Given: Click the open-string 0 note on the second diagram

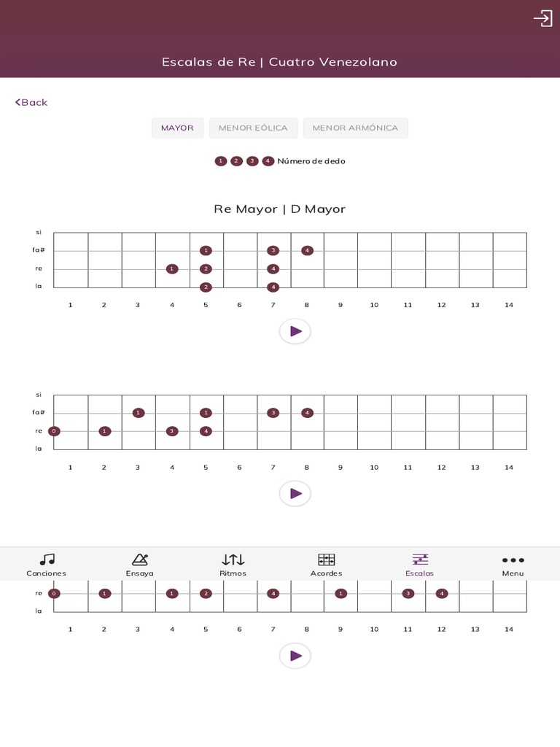Looking at the screenshot, I should [x=54, y=431].
